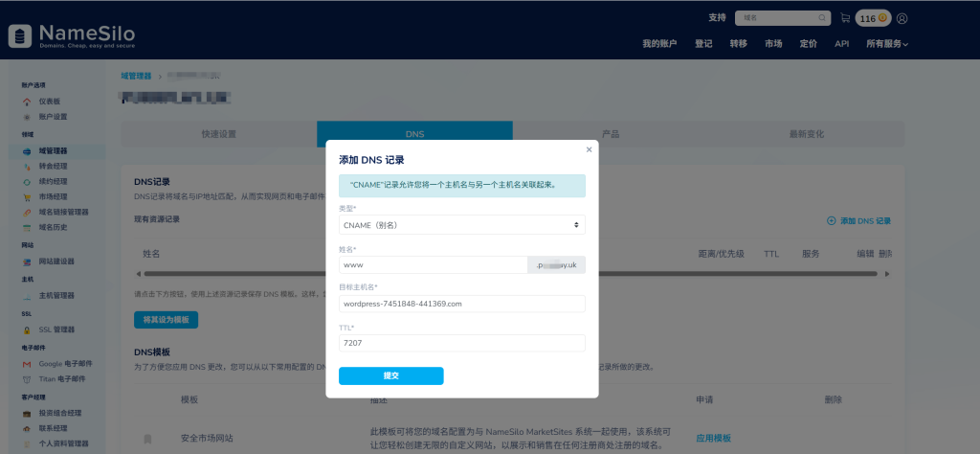This screenshot has width=980, height=454.
Task: Click the 个人资料管理器 icon
Action: [26, 444]
